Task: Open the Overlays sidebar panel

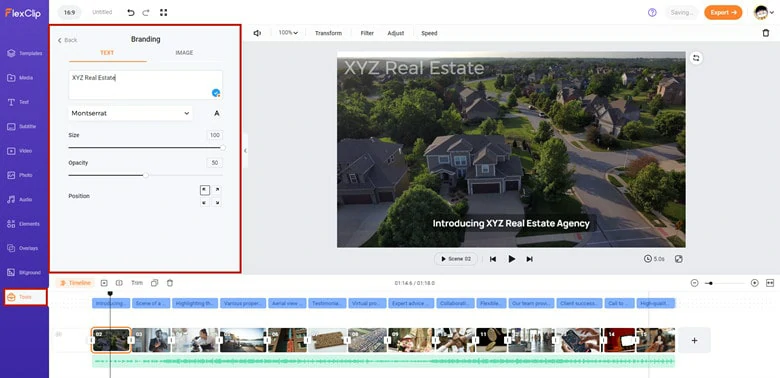Action: click(x=24, y=248)
